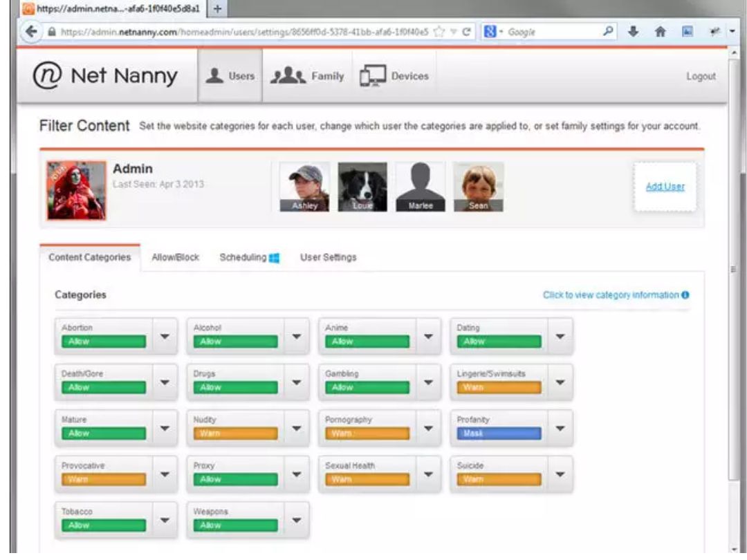Viewport: 747px width, 560px height.
Task: Click the orange Warn bar under Nudity
Action: (235, 433)
